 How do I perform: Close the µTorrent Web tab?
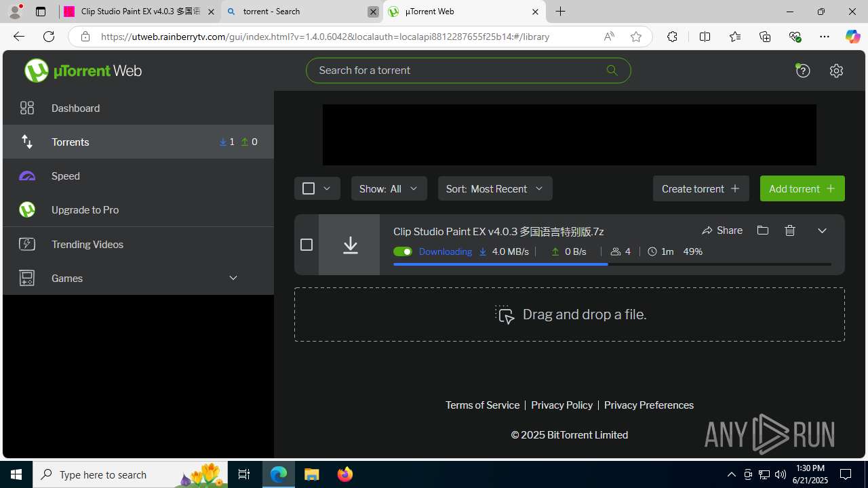535,12
